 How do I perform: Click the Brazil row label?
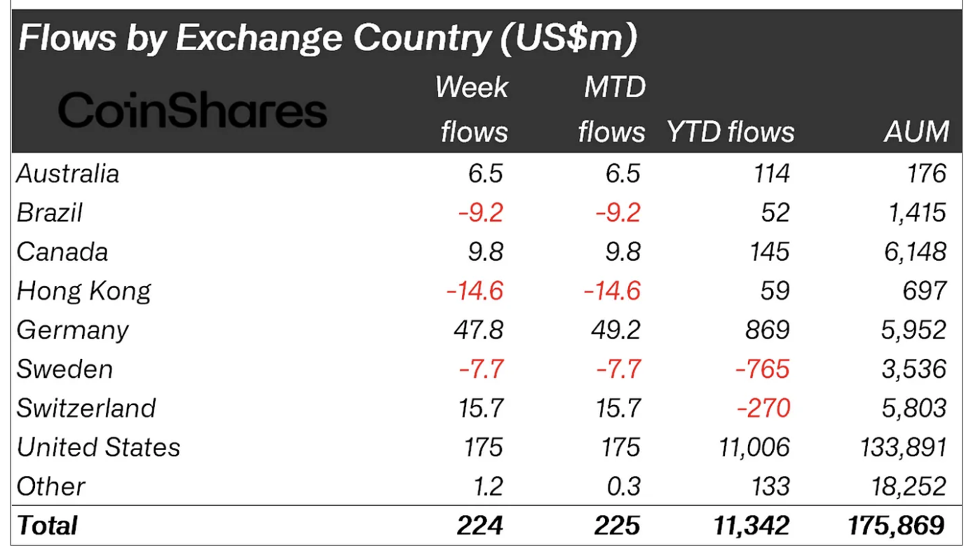[x=50, y=213]
